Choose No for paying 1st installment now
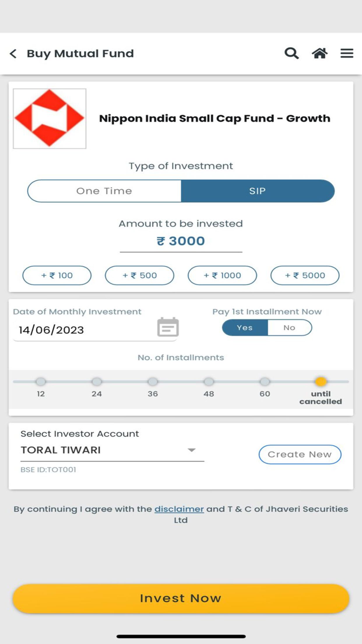 (289, 328)
